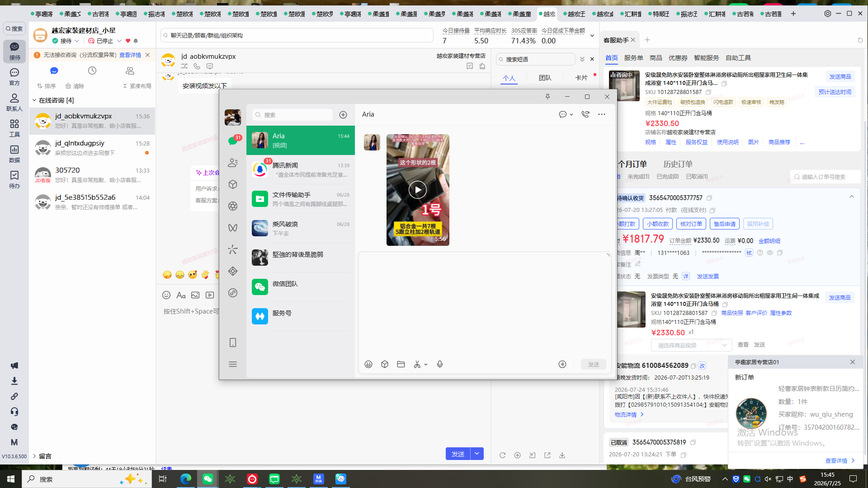Play the video sent by Aria
Viewport: 868px width, 488px height.
click(x=418, y=190)
